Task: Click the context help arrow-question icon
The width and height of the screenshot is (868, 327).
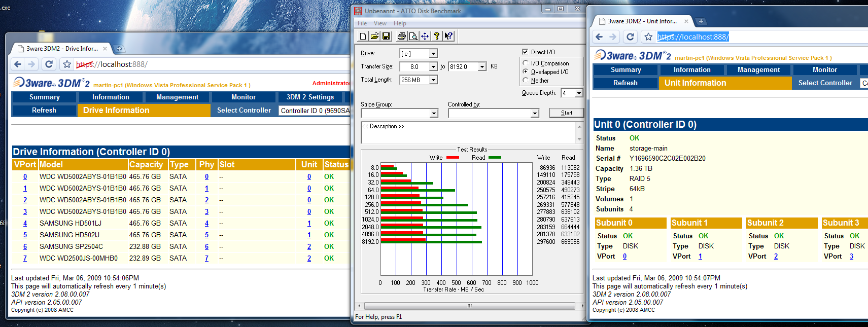Action: pyautogui.click(x=448, y=36)
